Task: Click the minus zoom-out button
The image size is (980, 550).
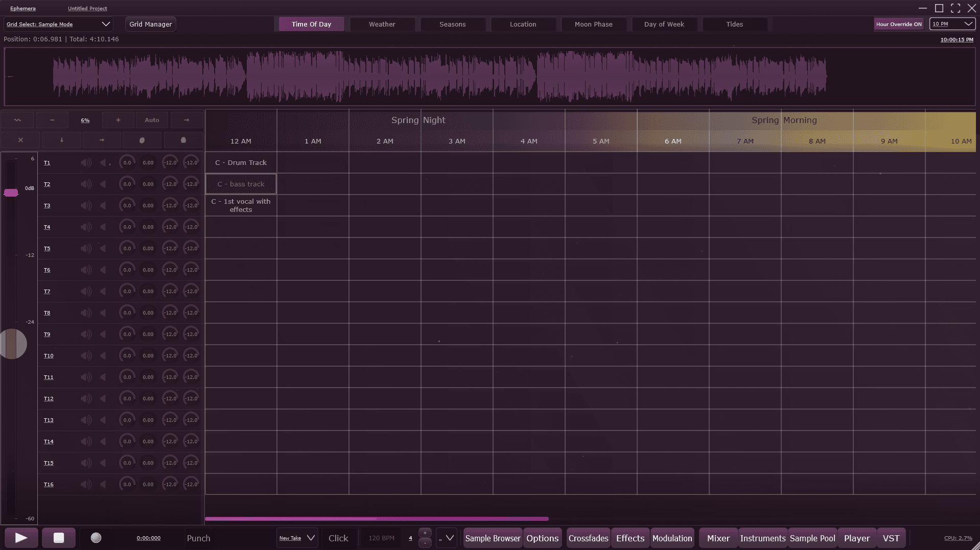Action: 52,120
